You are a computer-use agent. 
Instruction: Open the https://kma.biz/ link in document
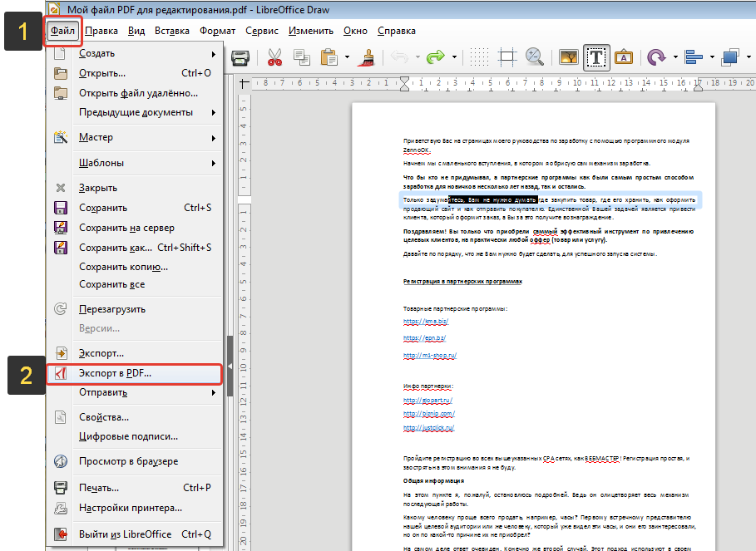click(426, 322)
